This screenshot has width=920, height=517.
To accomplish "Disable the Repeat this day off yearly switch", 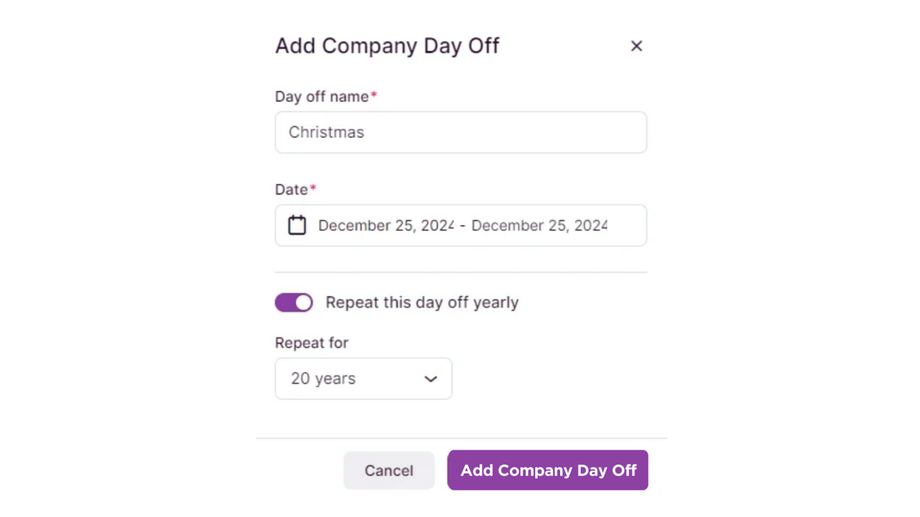I will click(294, 302).
